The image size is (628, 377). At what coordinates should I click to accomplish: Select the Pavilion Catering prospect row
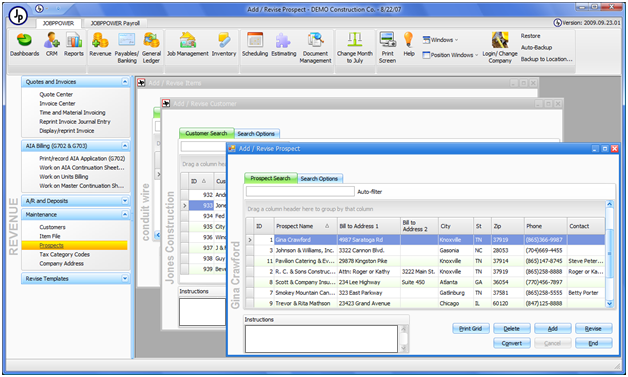tap(425, 261)
